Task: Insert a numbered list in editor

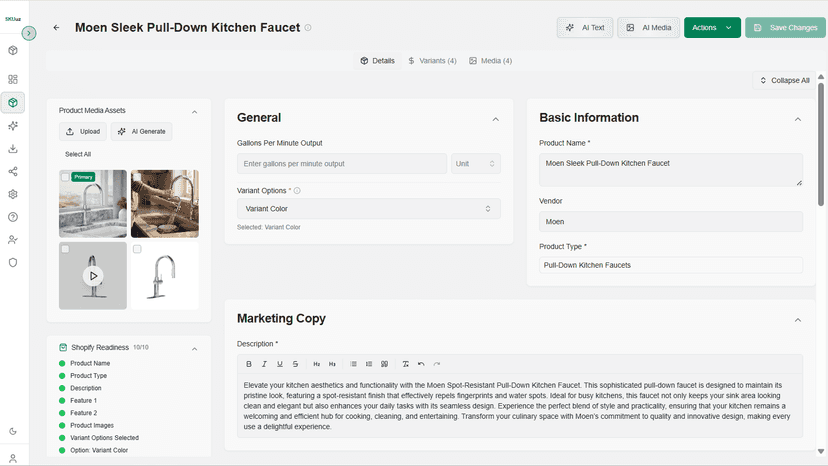Action: [369, 364]
